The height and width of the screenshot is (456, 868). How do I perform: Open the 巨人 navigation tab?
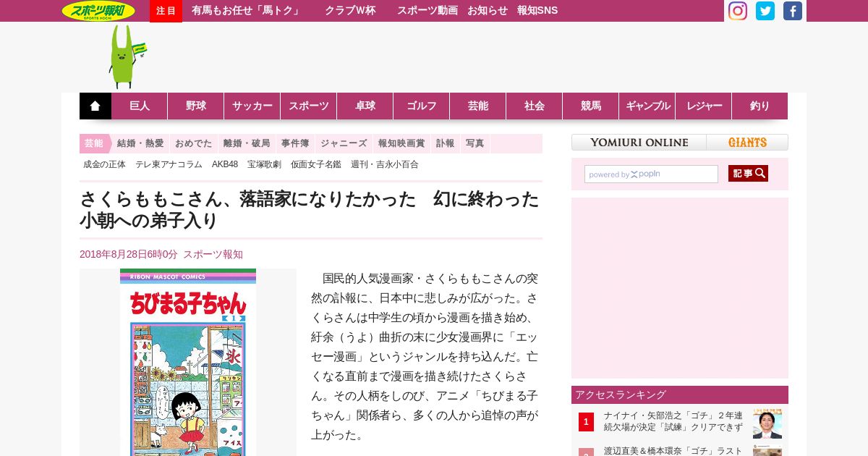[x=140, y=106]
